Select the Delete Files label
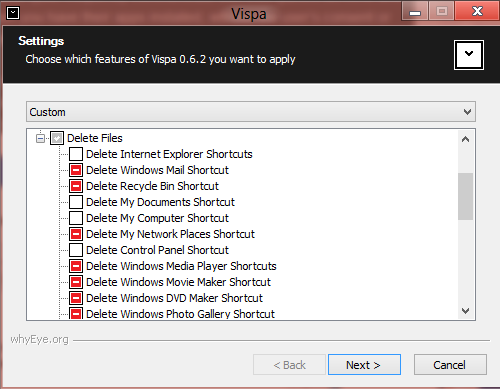This screenshot has height=389, width=500. pos(95,138)
